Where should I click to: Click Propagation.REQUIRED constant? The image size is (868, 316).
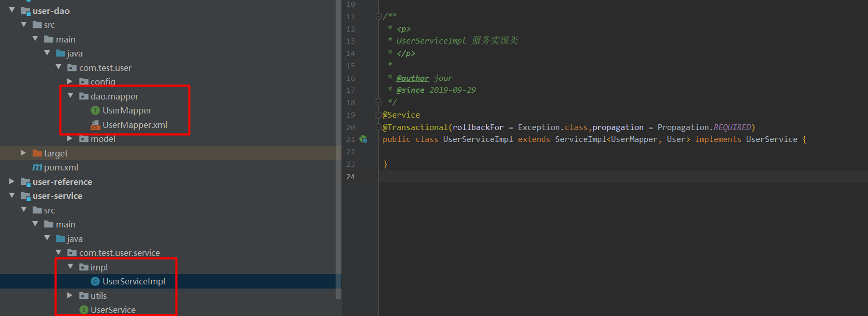[x=704, y=127]
